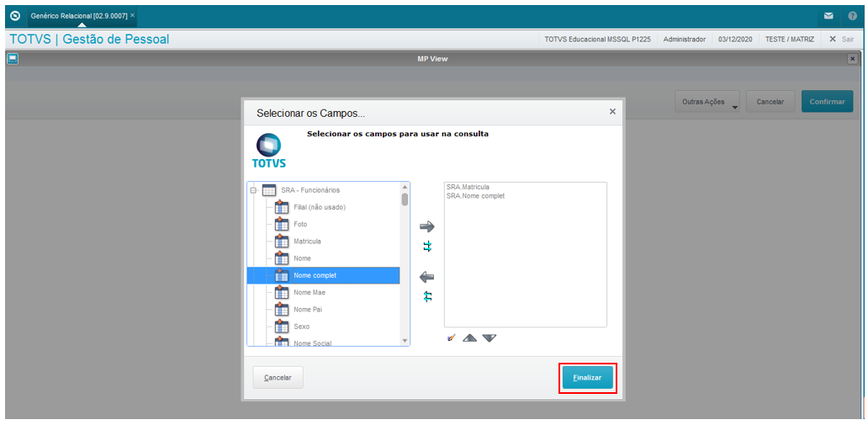This screenshot has width=868, height=425.
Task: Remove all fields with double left arrows
Action: tap(427, 297)
